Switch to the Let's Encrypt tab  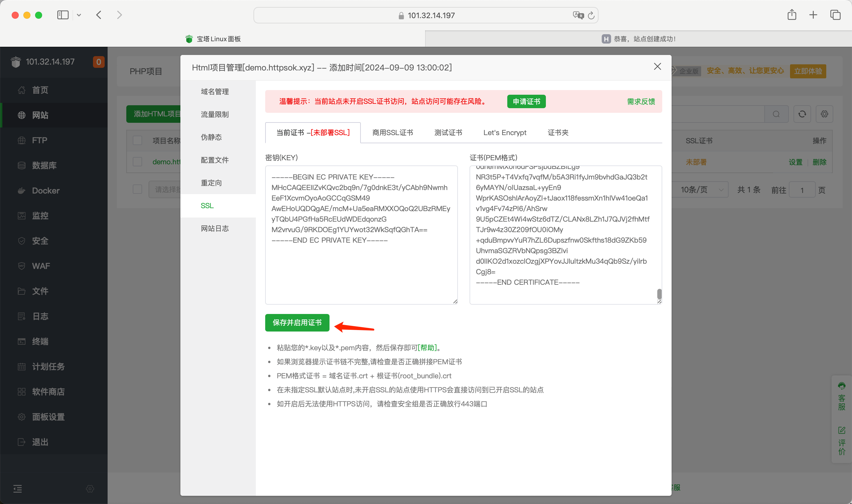[x=505, y=133]
